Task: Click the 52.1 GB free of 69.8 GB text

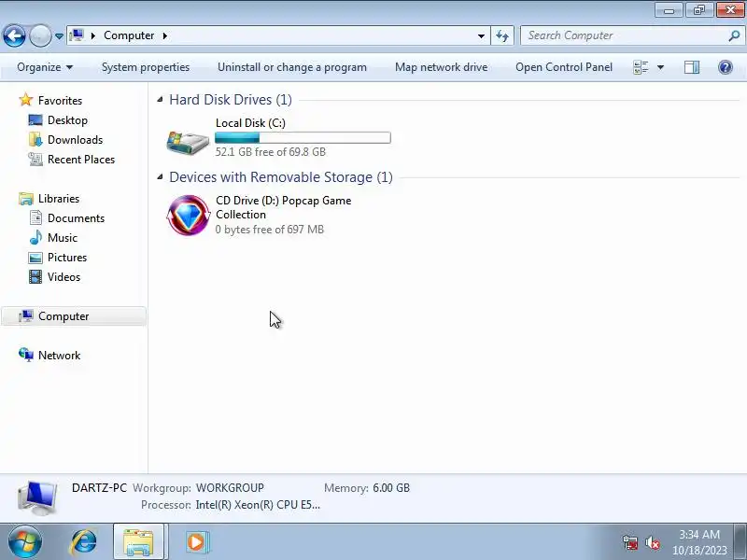Action: pyautogui.click(x=270, y=152)
